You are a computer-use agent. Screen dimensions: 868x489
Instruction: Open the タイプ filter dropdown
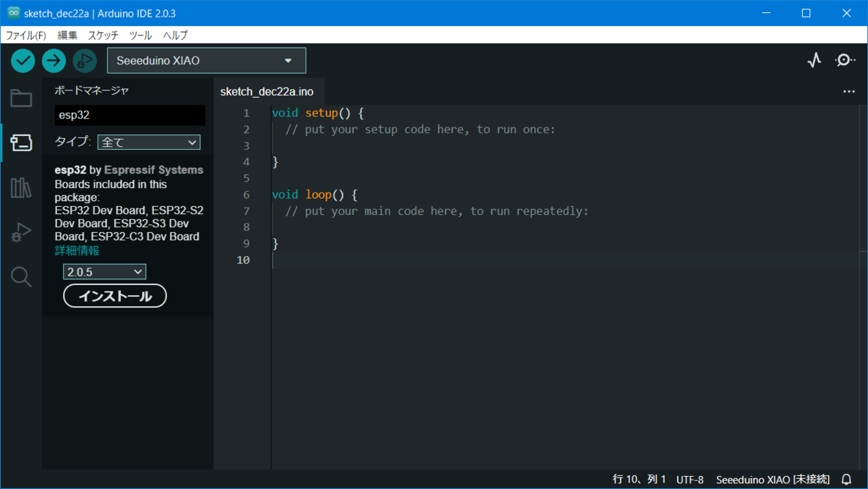coord(148,143)
